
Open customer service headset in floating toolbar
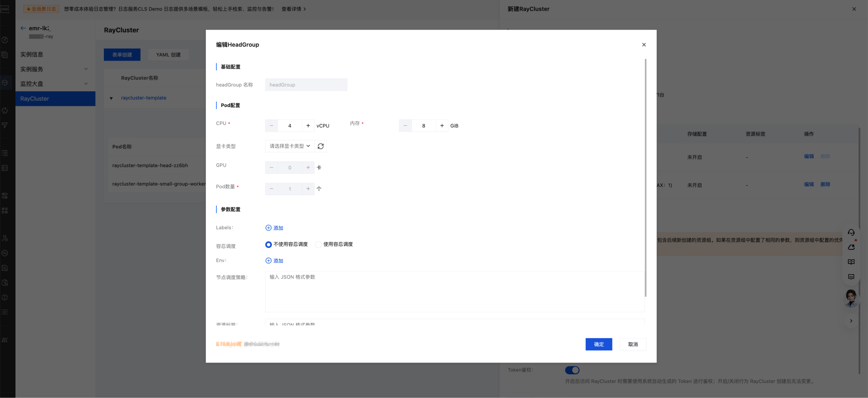[x=851, y=232]
